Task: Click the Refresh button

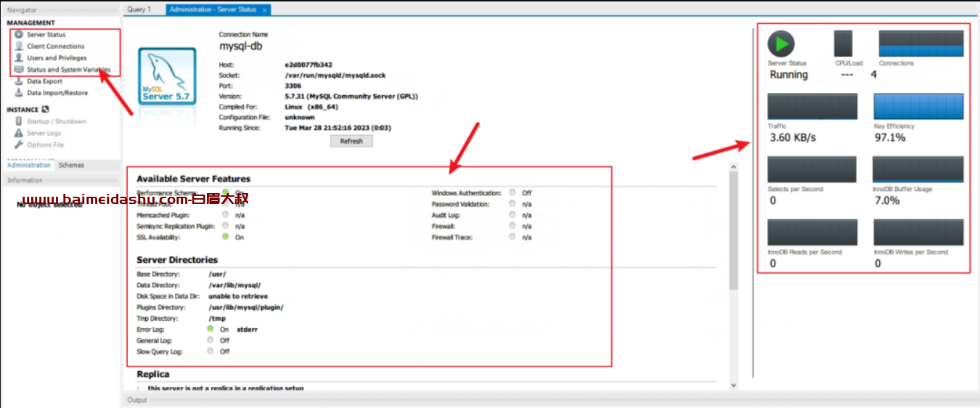Action: tap(351, 141)
